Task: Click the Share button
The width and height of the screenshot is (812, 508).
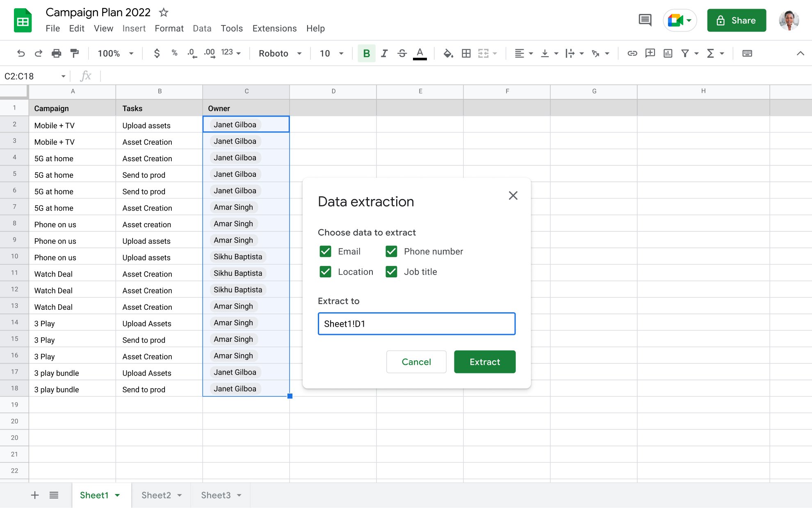Action: (x=737, y=20)
